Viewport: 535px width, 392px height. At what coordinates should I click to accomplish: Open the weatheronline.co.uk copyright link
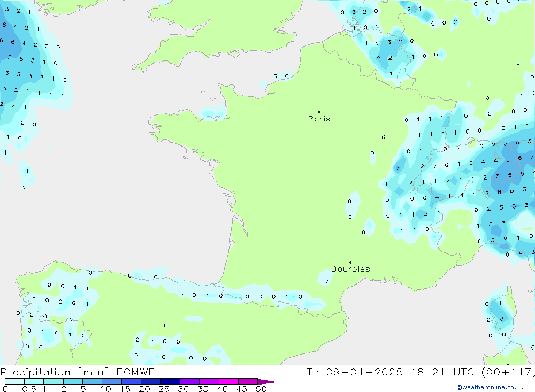click(490, 387)
